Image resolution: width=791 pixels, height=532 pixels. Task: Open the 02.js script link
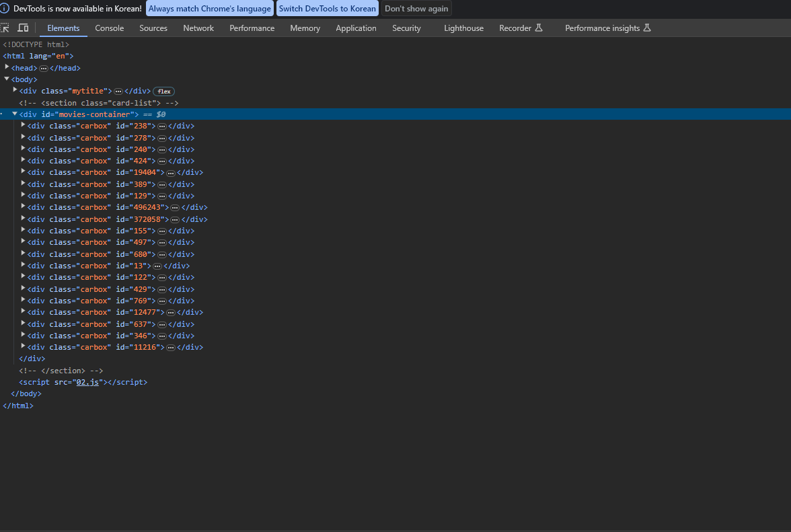(x=87, y=382)
